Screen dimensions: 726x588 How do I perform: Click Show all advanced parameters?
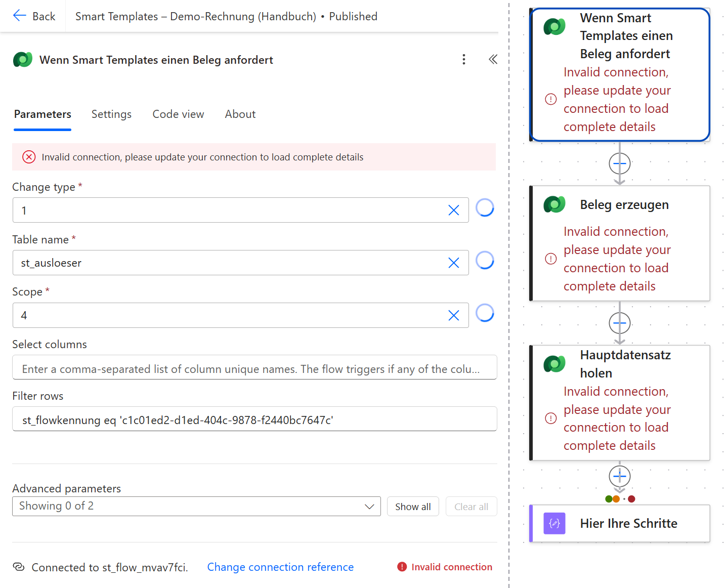[x=413, y=507]
